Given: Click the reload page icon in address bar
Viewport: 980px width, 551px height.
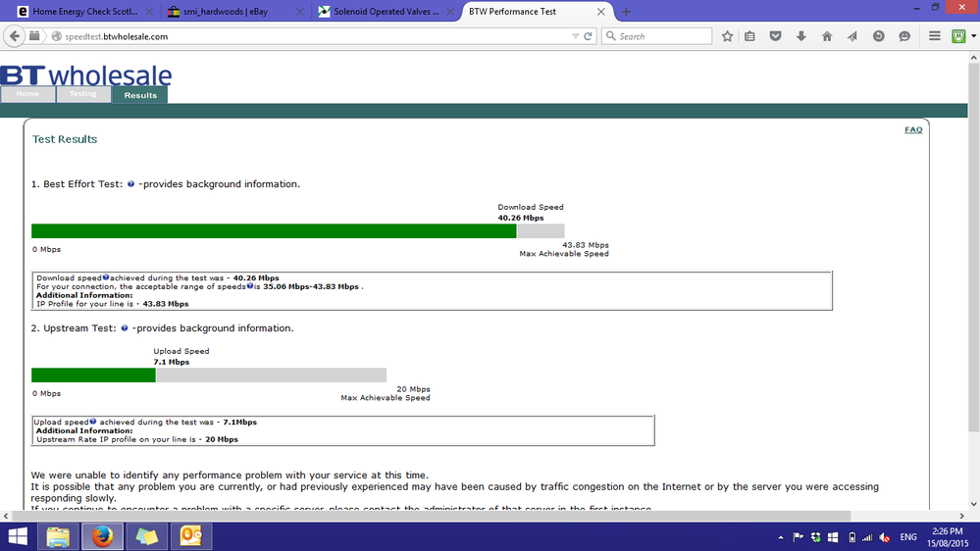Looking at the screenshot, I should click(588, 36).
